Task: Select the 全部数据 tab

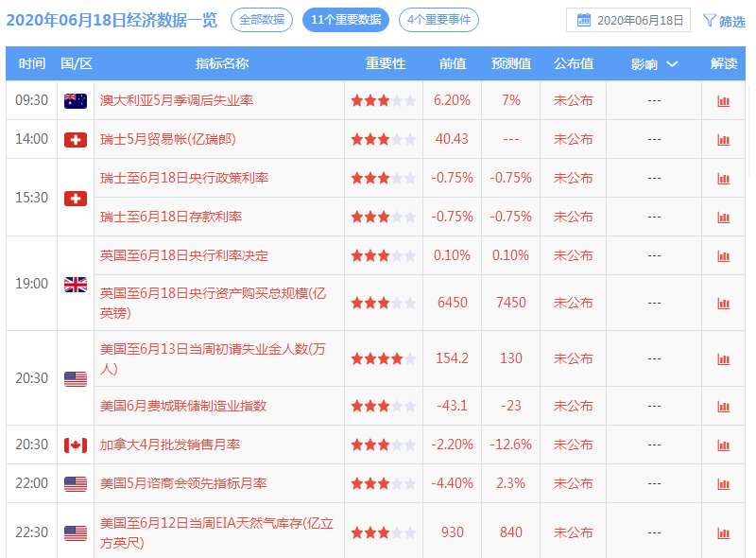Action: pyautogui.click(x=262, y=19)
